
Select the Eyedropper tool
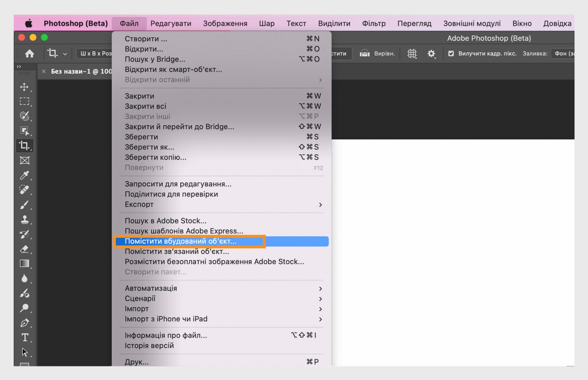click(24, 175)
